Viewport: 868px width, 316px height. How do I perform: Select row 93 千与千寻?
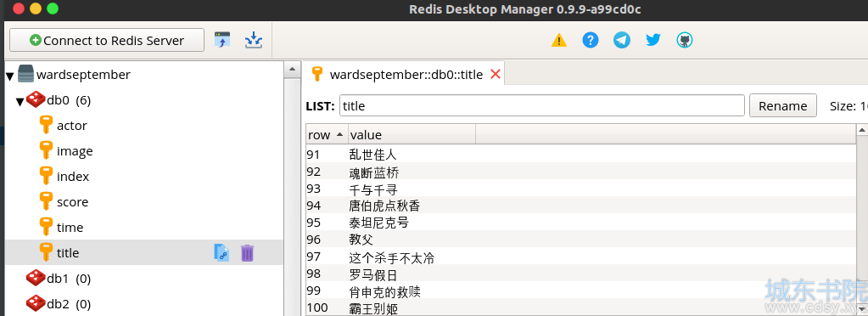pyautogui.click(x=580, y=189)
